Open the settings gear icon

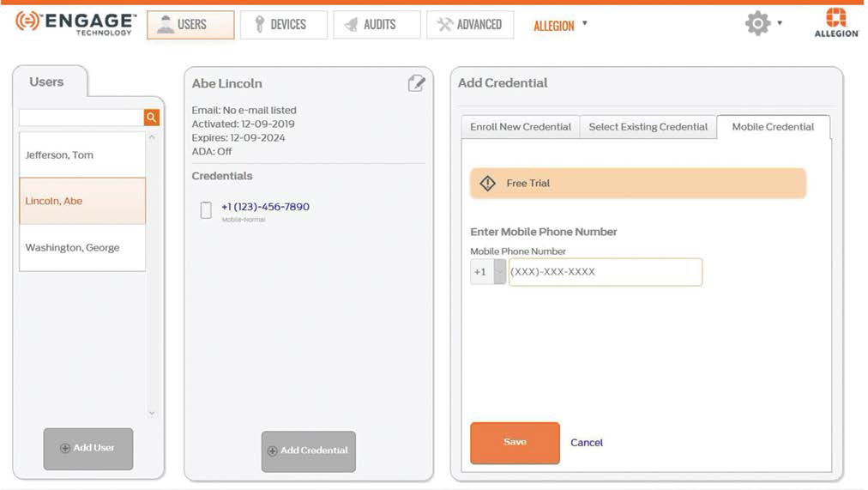757,24
